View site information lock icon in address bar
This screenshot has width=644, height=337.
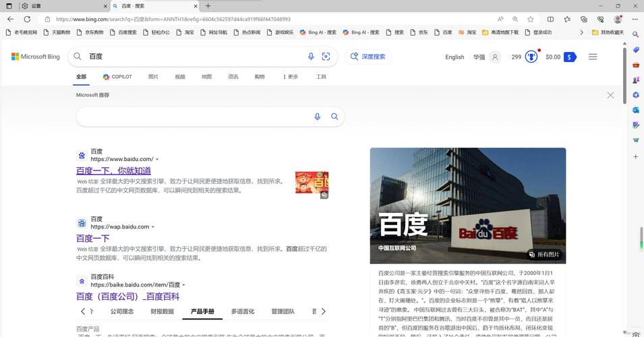tap(48, 20)
